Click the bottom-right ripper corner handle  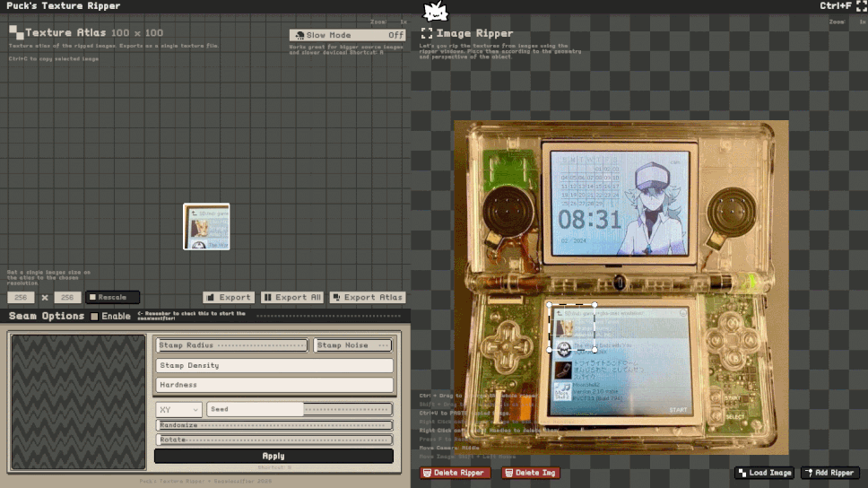click(x=595, y=350)
